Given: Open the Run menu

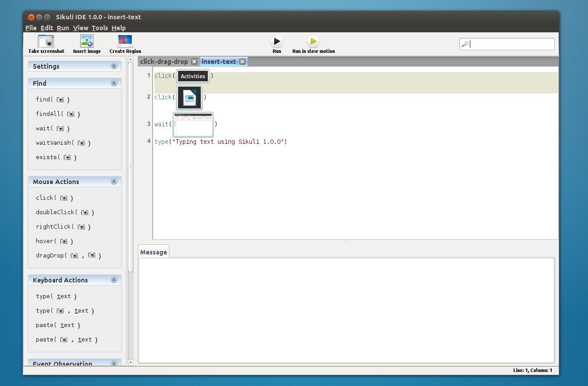Looking at the screenshot, I should point(63,28).
